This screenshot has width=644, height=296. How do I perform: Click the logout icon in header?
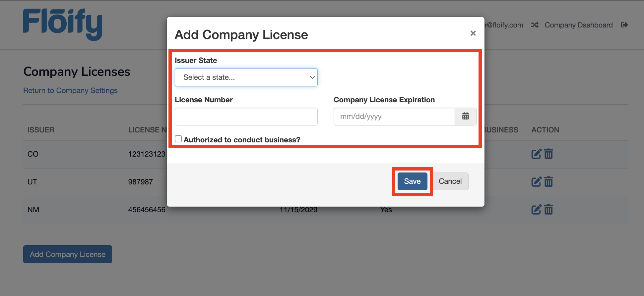624,25
